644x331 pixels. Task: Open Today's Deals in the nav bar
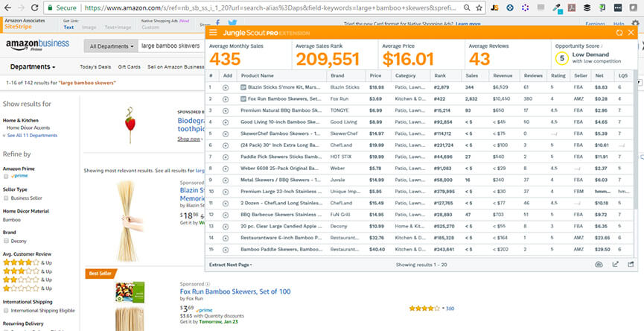coord(95,67)
